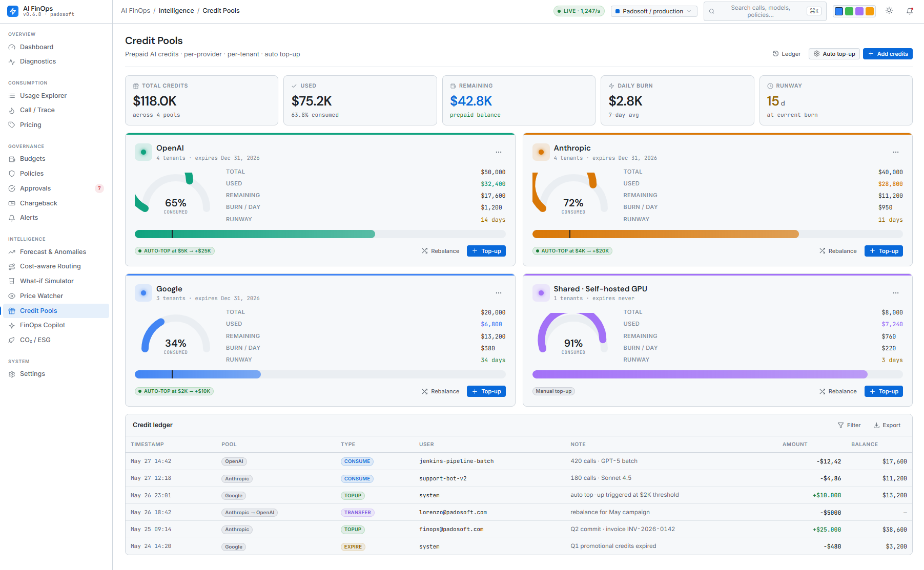This screenshot has width=924, height=570.
Task: Click the Alerts bell icon in sidebar
Action: [x=12, y=218]
